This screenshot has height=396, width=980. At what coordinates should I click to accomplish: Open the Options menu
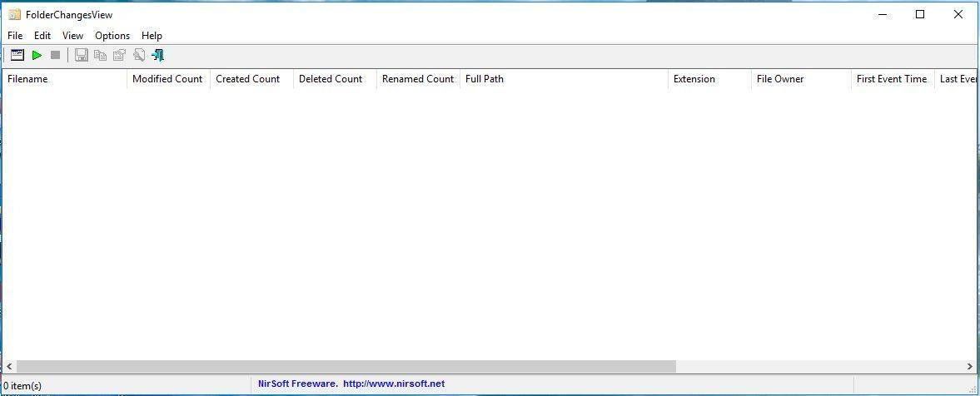point(112,36)
